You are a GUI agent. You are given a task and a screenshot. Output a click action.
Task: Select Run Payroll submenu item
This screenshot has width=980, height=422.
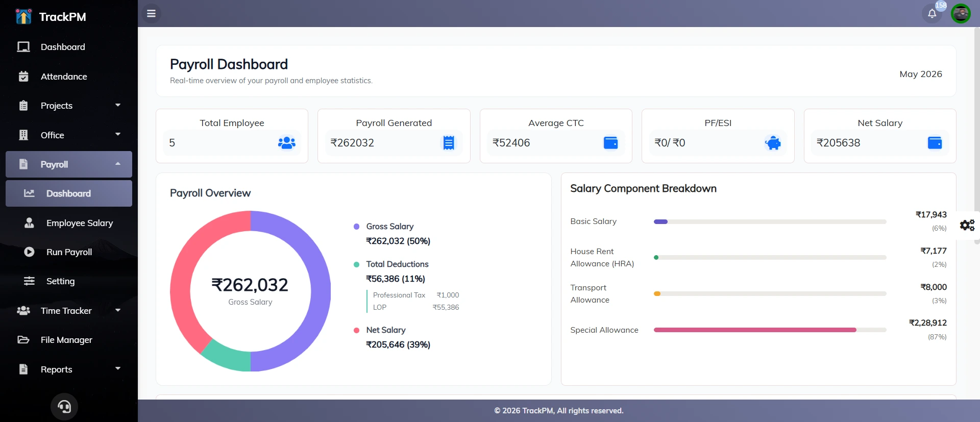coord(69,252)
